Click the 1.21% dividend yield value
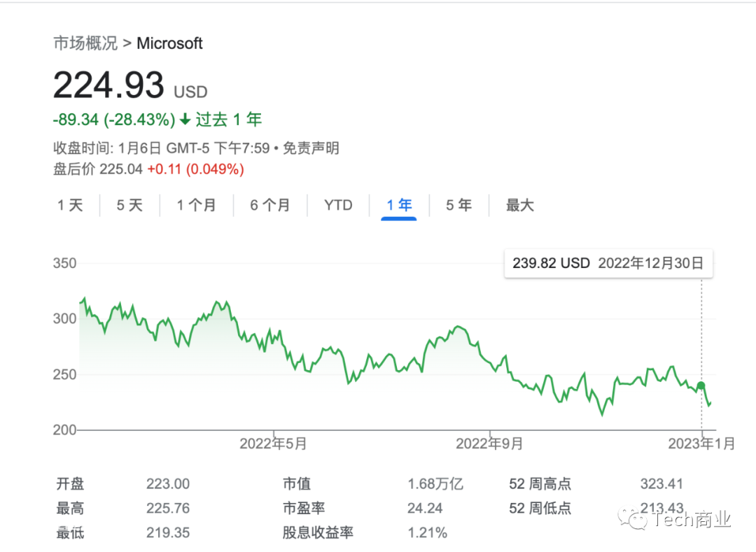 tap(427, 532)
